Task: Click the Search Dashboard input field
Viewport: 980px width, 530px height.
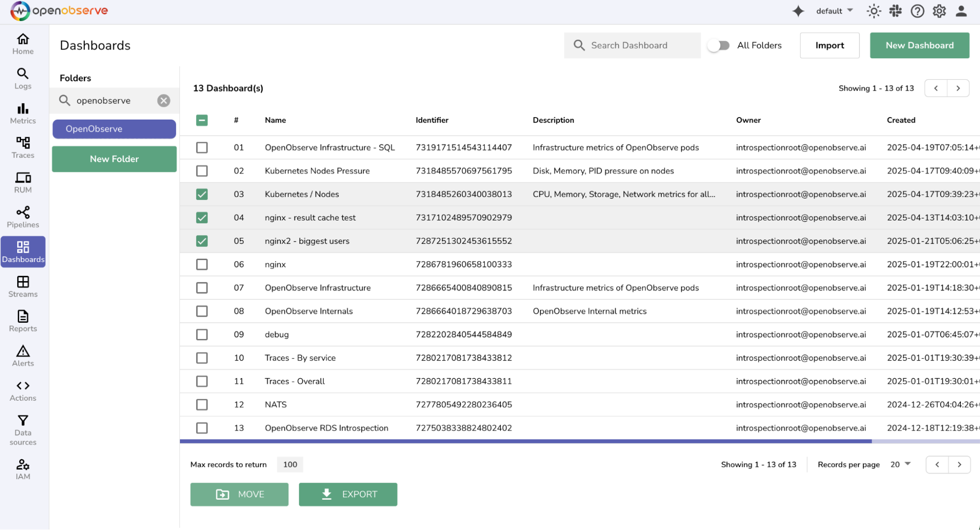Action: coord(632,45)
